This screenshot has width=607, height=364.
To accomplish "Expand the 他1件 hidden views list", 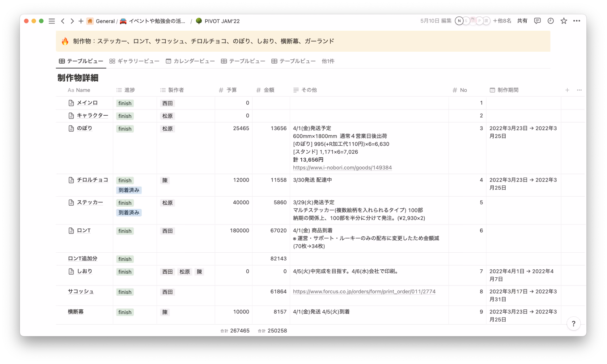I will (x=328, y=61).
